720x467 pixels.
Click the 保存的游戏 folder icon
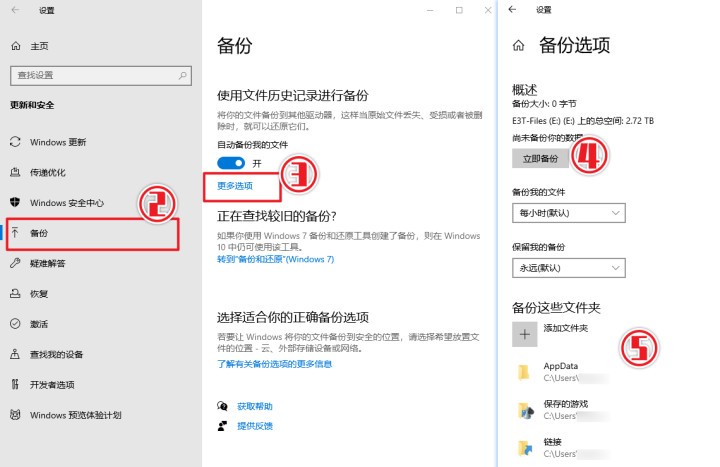[x=525, y=410]
